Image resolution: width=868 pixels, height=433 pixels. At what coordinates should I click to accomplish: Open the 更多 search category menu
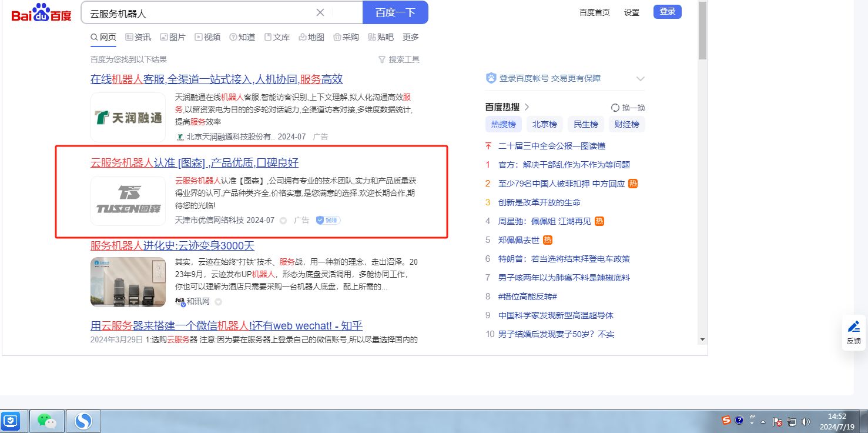(x=411, y=37)
